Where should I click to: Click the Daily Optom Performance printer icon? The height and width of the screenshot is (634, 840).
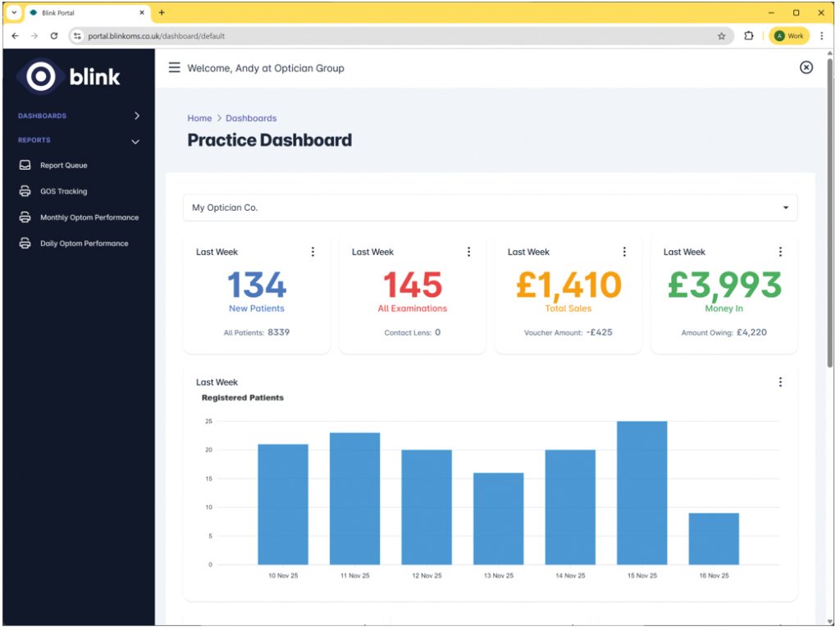point(25,244)
